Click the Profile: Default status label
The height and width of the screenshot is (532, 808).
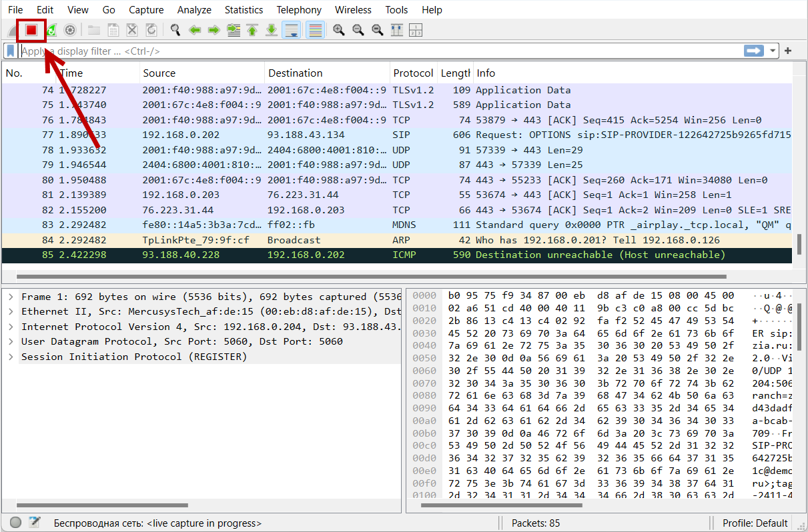(755, 523)
